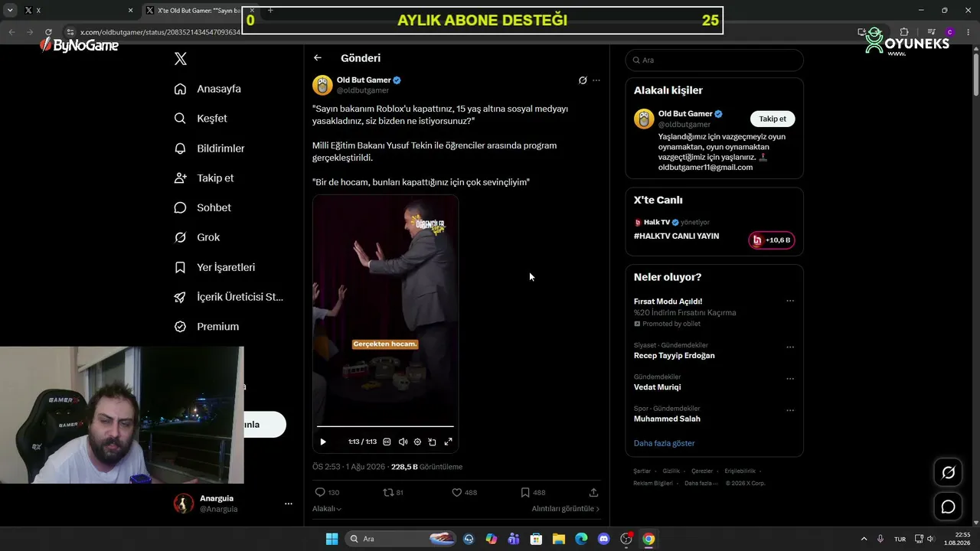
Task: Expand the Alakalı sort dropdown
Action: [327, 509]
